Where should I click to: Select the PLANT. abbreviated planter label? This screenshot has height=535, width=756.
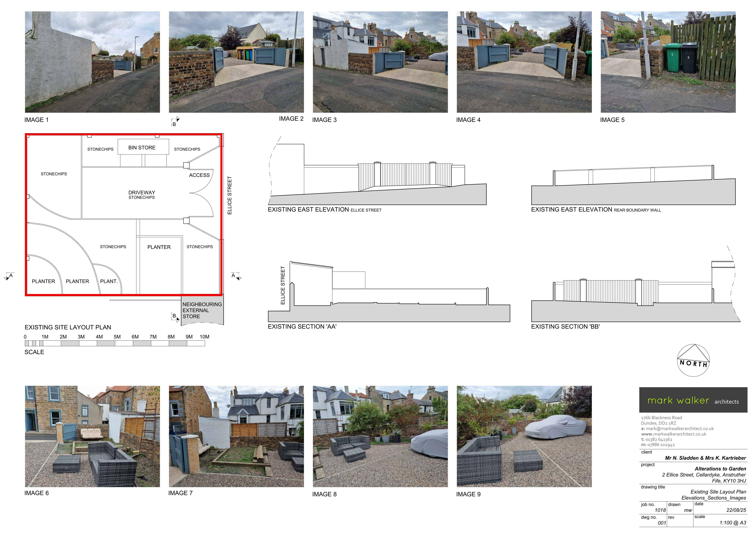pyautogui.click(x=109, y=281)
